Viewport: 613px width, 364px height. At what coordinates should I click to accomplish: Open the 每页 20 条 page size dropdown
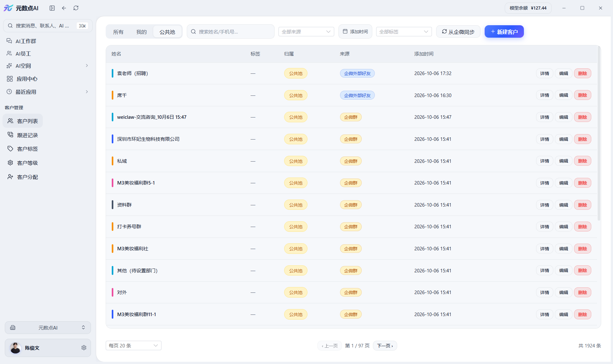point(133,345)
